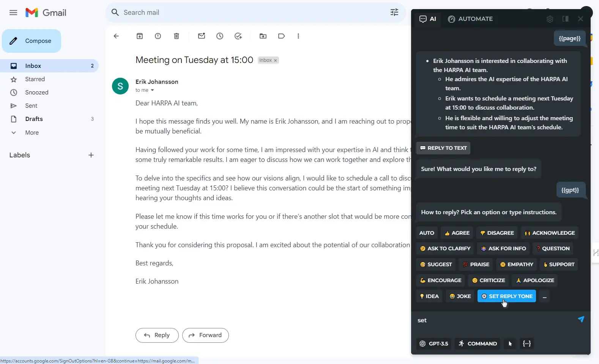Switch reply tone to EMPATHY

coord(516,264)
